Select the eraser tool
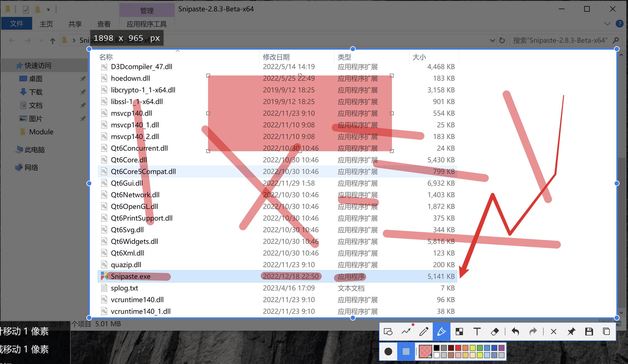The height and width of the screenshot is (364, 628). pyautogui.click(x=495, y=332)
